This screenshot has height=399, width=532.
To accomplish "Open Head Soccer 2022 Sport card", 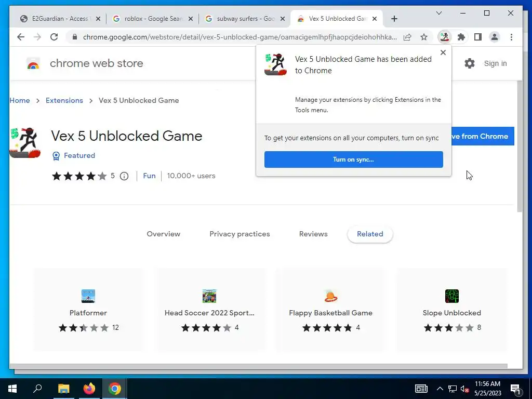I will 209,310.
